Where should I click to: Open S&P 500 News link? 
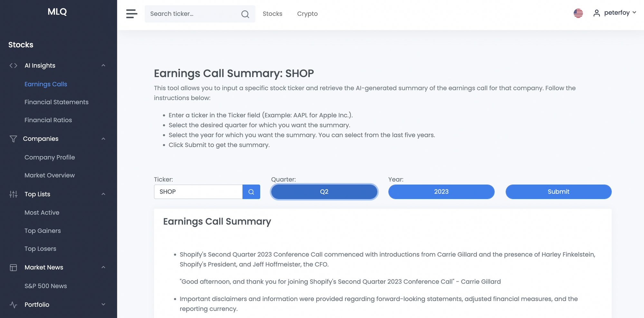(x=46, y=286)
